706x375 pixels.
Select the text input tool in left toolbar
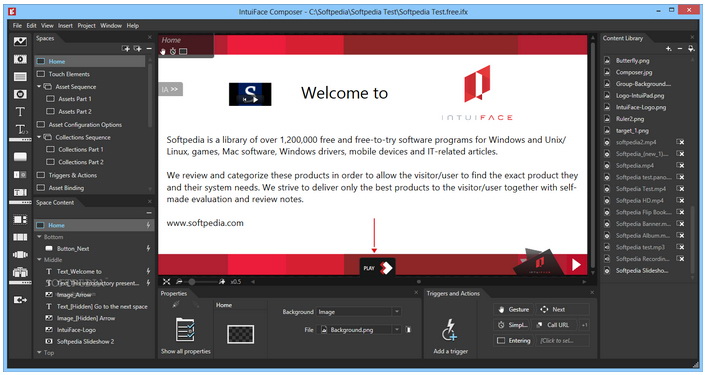pos(20,192)
